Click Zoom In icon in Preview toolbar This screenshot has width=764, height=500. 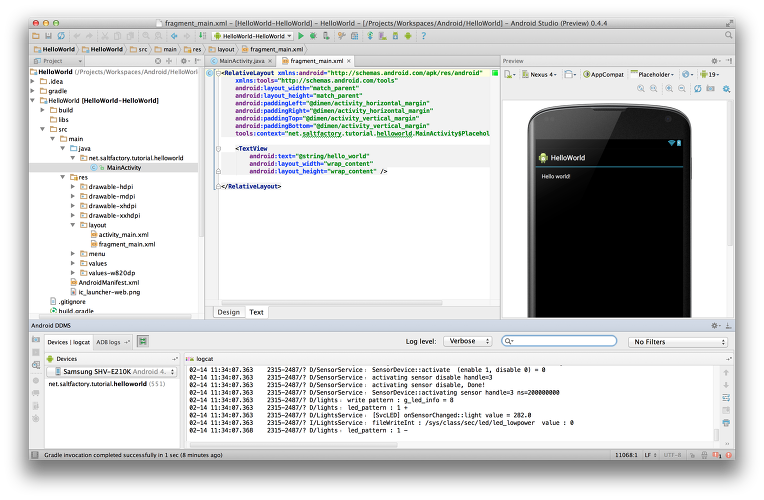[669, 88]
